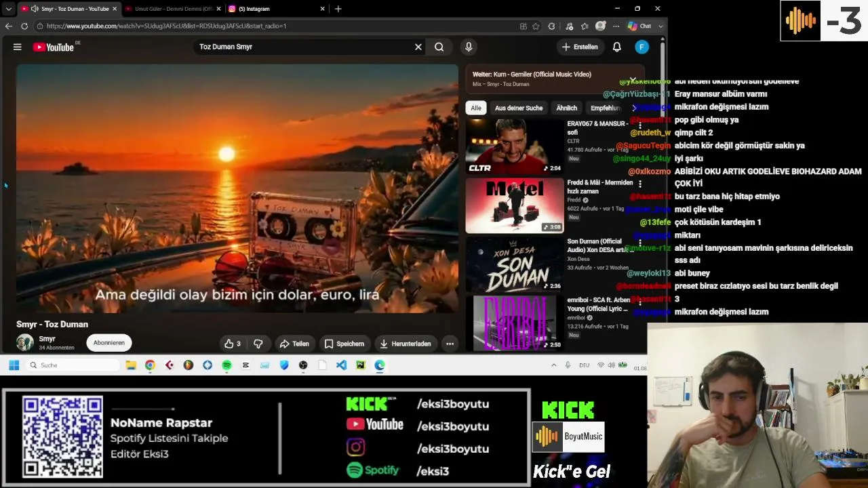Screen dimensions: 868x488
Task: Switch the DEU keyboard language indicator
Action: coord(584,365)
